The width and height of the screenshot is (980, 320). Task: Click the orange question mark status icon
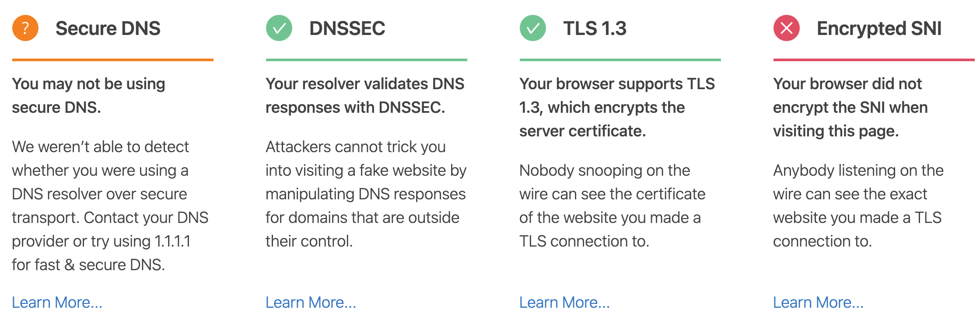(x=25, y=28)
